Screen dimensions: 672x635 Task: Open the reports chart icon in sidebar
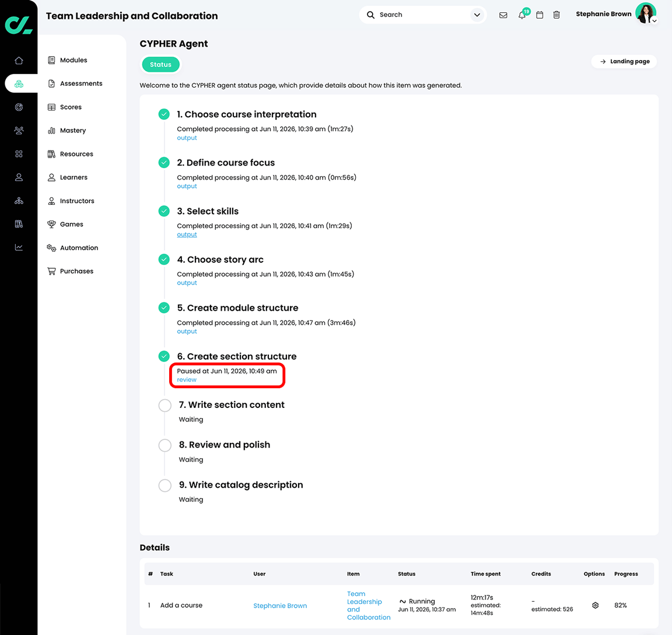19,247
